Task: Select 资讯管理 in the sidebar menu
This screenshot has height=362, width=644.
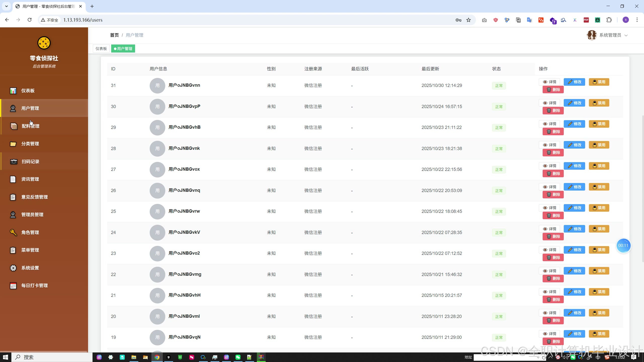Action: click(x=30, y=179)
